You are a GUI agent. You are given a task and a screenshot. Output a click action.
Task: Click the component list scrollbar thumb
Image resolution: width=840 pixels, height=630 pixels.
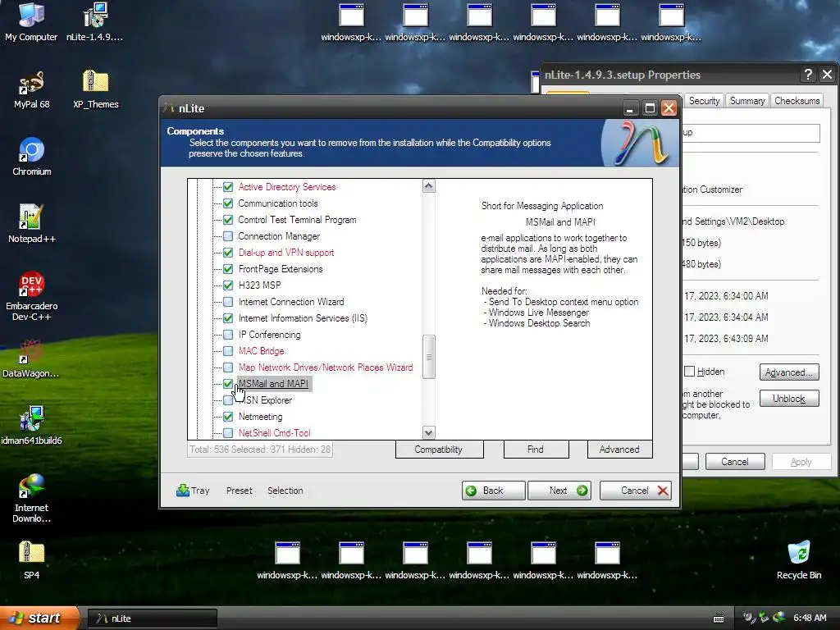pyautogui.click(x=428, y=357)
